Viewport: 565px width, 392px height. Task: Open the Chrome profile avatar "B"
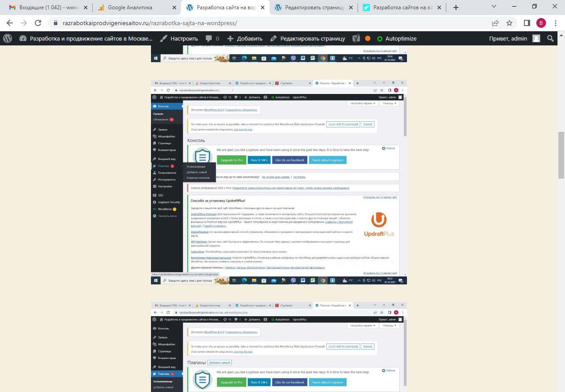pyautogui.click(x=541, y=23)
